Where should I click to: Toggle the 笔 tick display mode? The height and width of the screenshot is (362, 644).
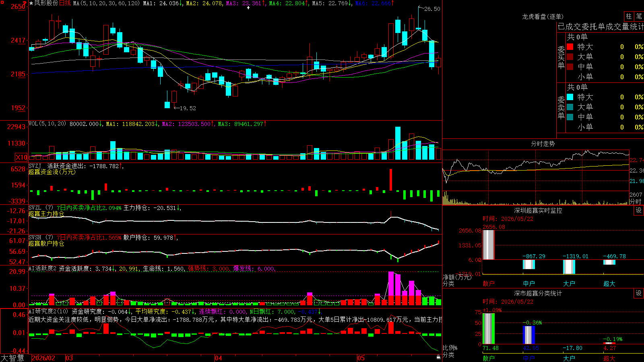(x=639, y=16)
